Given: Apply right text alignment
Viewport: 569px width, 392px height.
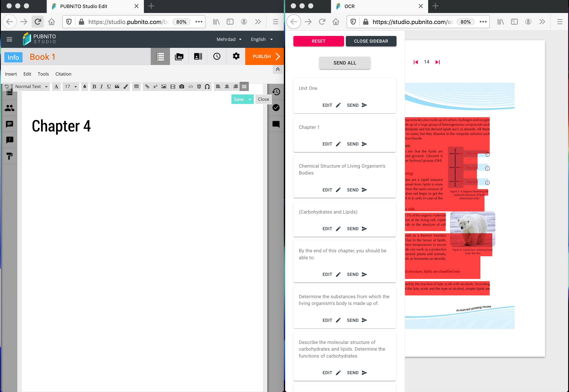Looking at the screenshot, I should click(x=235, y=86).
